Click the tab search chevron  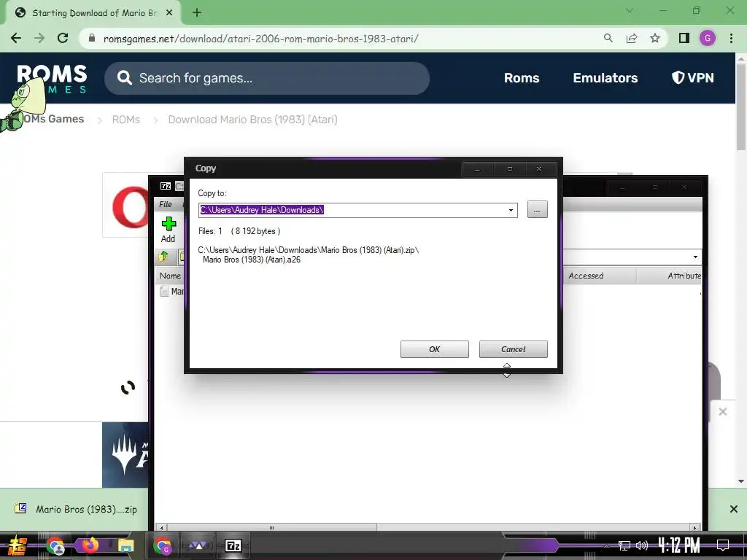tap(630, 10)
